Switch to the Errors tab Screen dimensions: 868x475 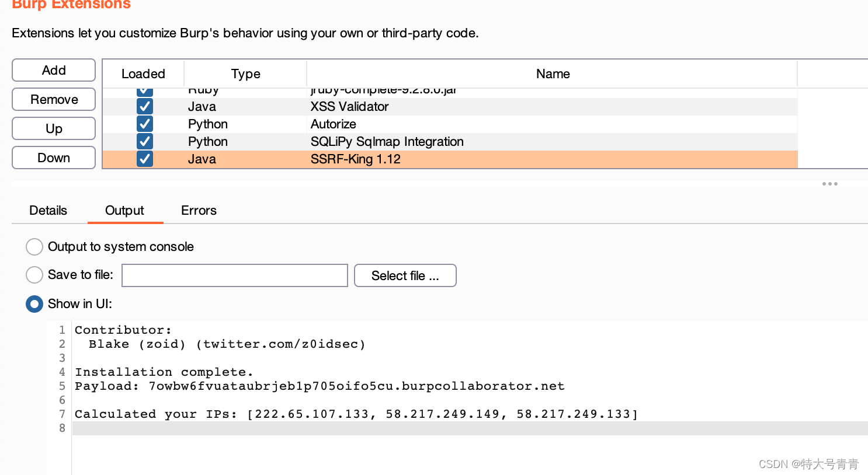(199, 211)
